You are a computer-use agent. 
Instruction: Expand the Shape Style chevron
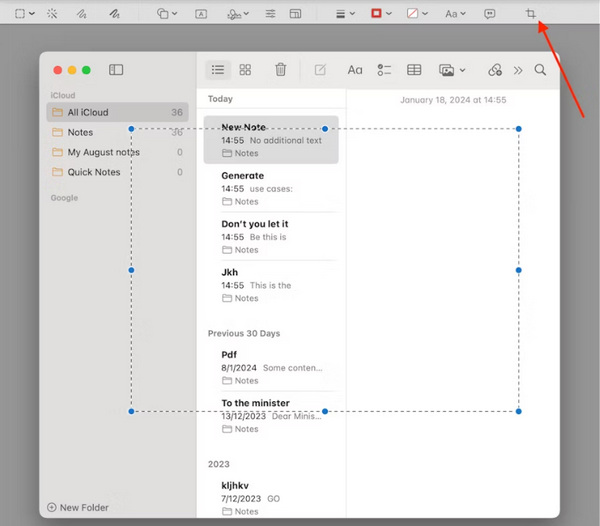[x=352, y=14]
